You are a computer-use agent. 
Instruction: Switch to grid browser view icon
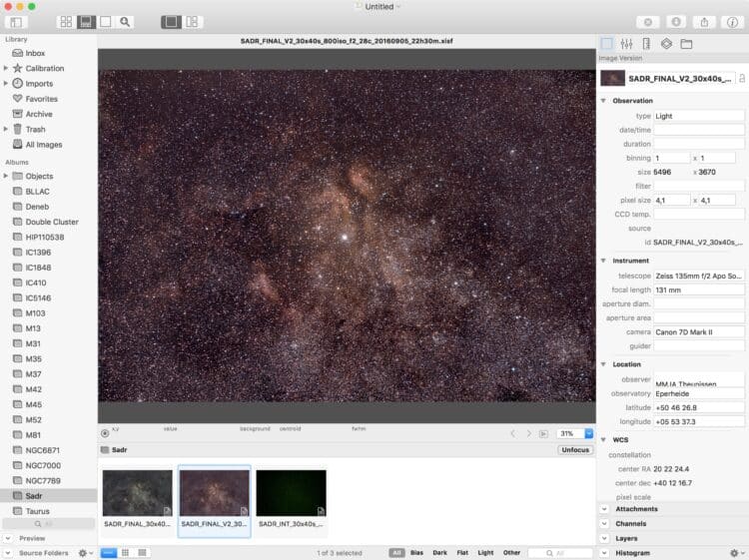pos(66,22)
